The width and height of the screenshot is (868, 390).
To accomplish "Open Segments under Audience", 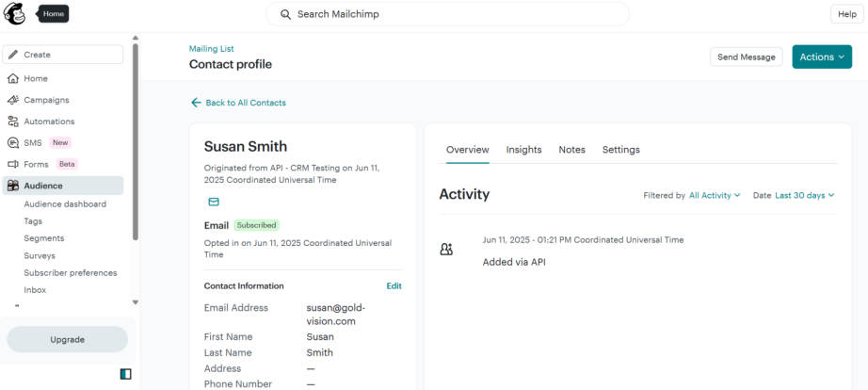I will coord(44,238).
